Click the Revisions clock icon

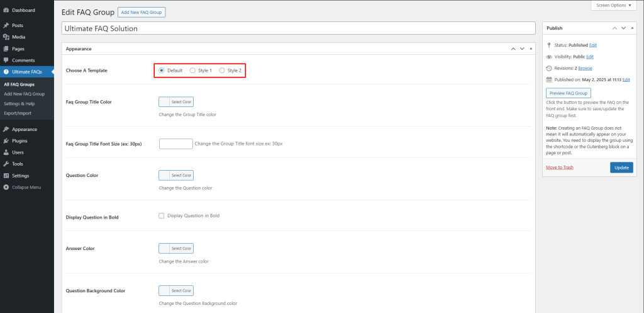[x=549, y=68]
